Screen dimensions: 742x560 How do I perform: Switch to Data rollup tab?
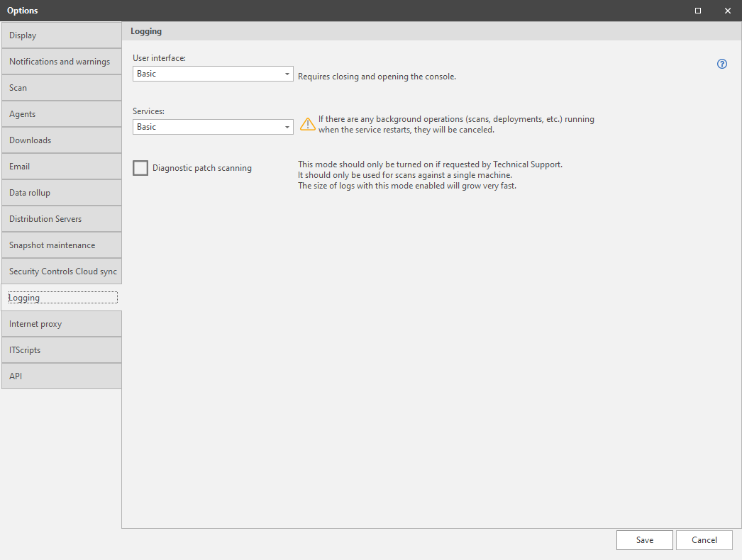[62, 193]
